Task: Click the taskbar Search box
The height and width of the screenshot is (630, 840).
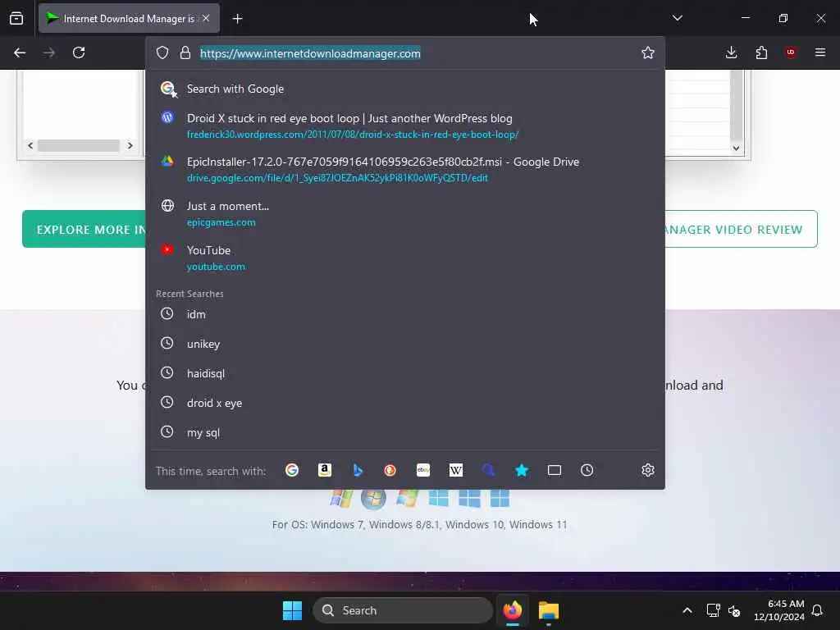Action: click(x=402, y=610)
